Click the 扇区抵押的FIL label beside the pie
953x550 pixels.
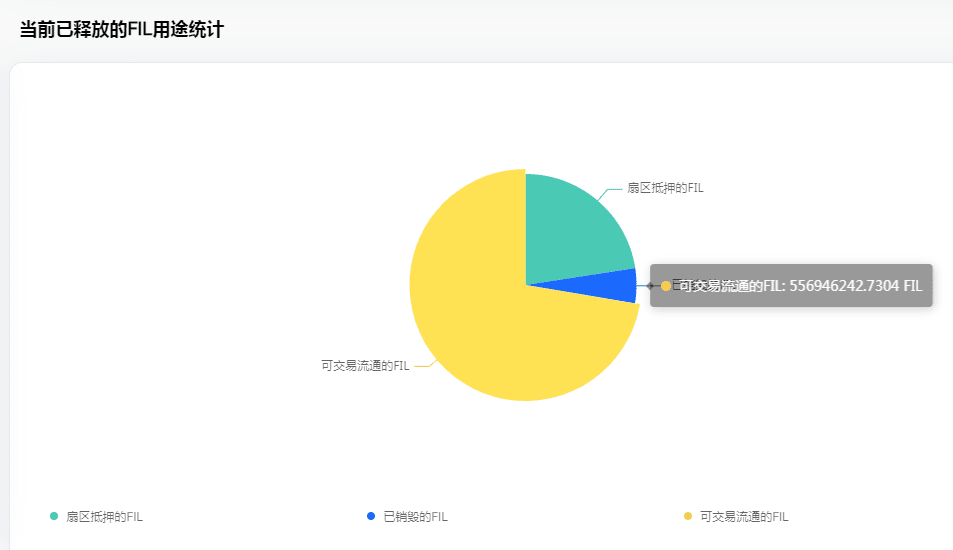coord(665,188)
